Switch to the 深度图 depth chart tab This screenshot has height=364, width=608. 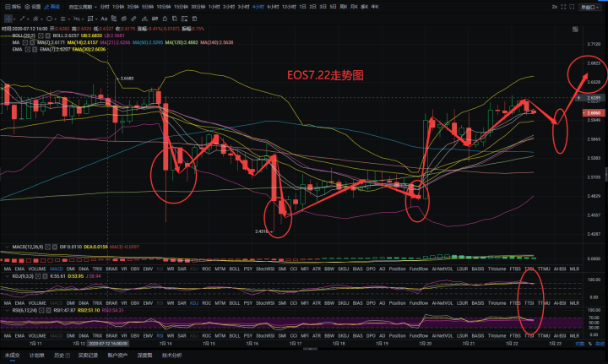pyautogui.click(x=144, y=355)
